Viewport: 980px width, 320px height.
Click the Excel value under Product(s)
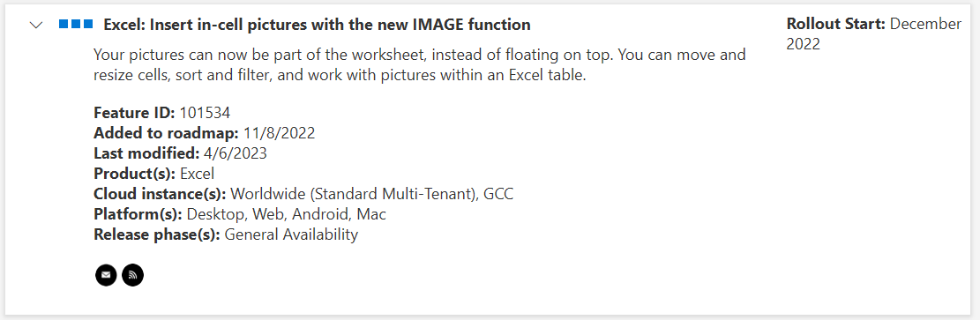(x=197, y=174)
